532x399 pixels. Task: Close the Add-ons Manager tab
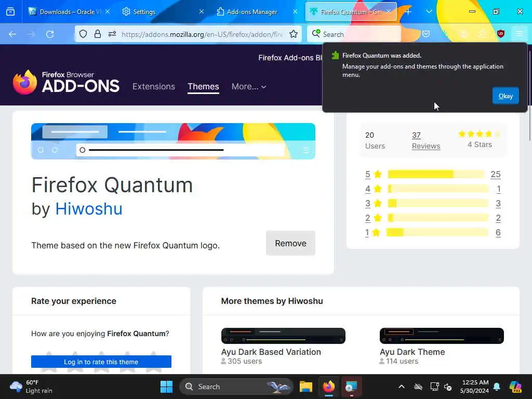pos(295,11)
